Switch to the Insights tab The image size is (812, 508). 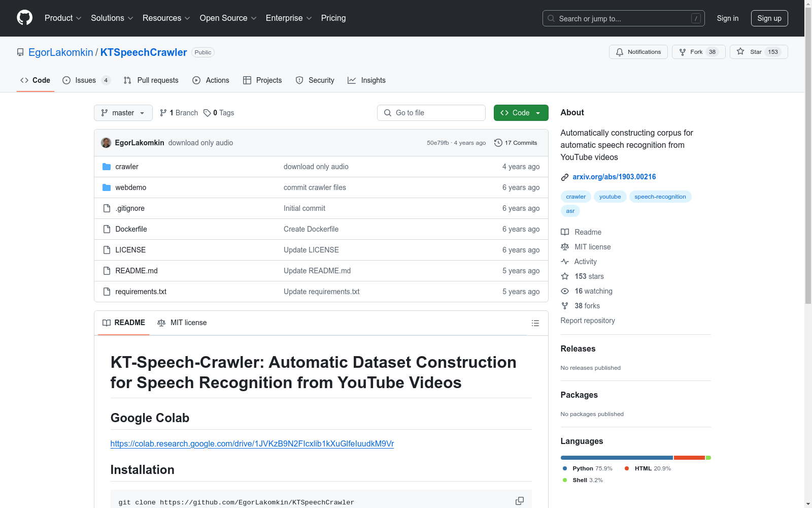(366, 80)
